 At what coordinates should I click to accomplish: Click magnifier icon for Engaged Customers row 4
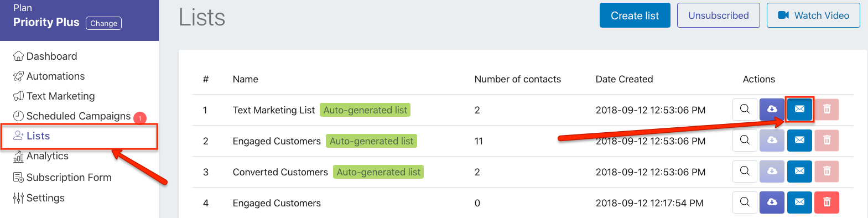click(x=745, y=203)
